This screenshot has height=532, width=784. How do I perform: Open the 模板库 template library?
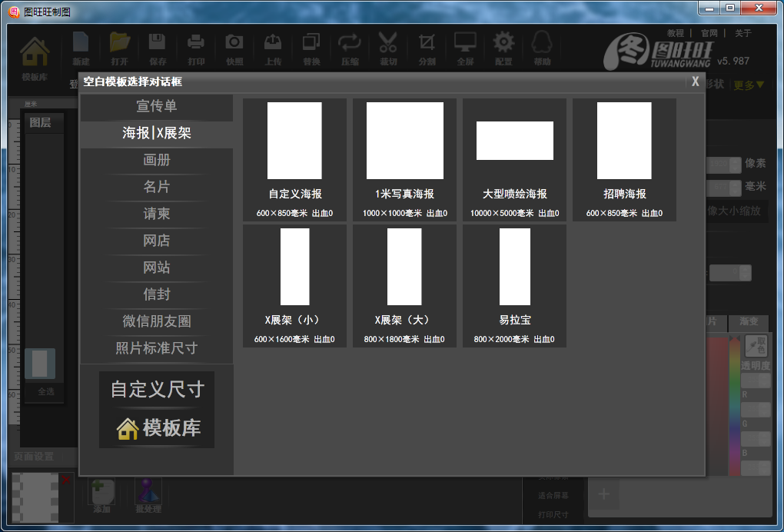[157, 427]
